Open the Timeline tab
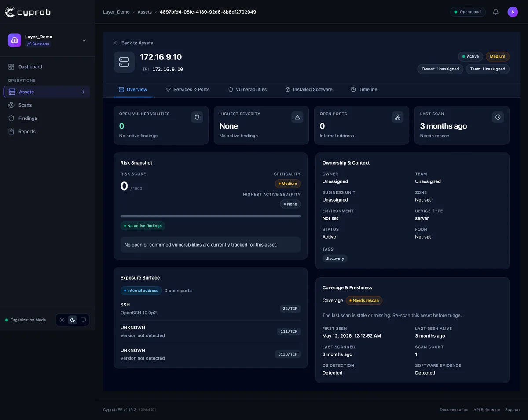 pyautogui.click(x=364, y=89)
